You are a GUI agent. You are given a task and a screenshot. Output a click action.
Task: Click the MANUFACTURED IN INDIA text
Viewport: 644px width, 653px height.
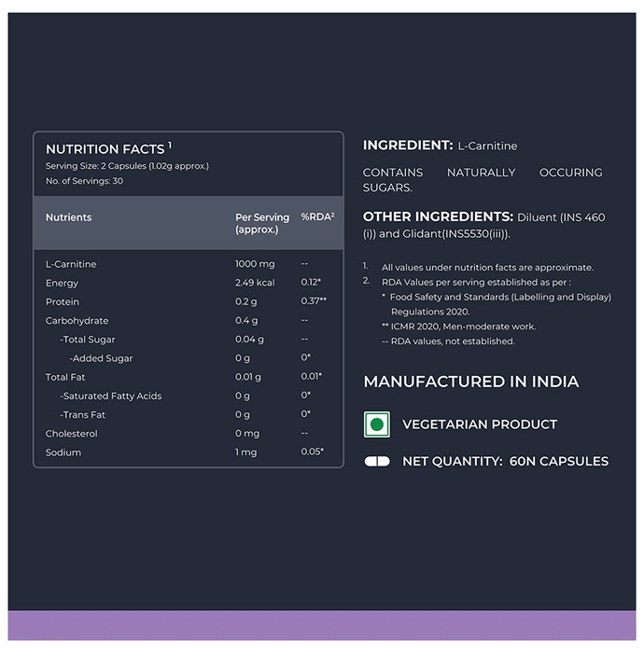coord(471,382)
